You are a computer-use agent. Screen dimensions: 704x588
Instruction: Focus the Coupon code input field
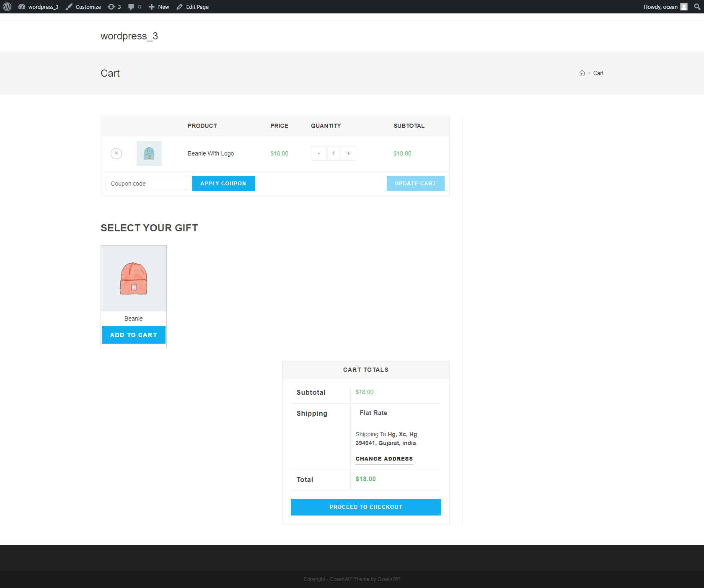[146, 184]
